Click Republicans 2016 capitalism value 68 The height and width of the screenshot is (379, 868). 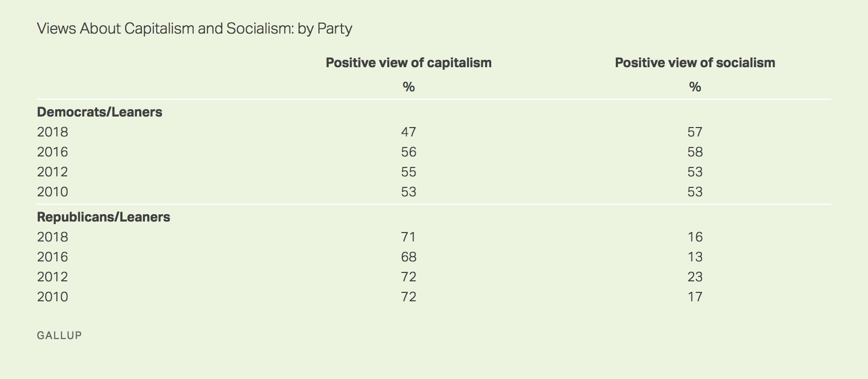(x=409, y=257)
